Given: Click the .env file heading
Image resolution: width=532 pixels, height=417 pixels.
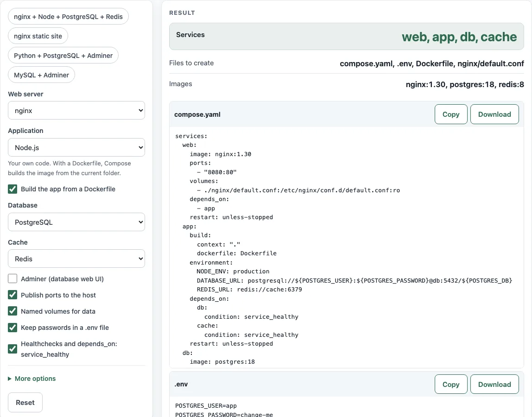Looking at the screenshot, I should (x=181, y=384).
